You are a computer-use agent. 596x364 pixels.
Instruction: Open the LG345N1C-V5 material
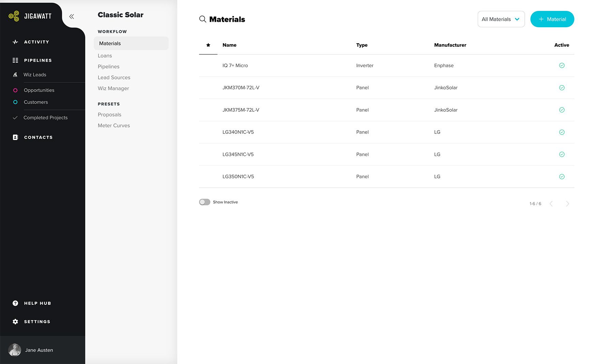[238, 154]
